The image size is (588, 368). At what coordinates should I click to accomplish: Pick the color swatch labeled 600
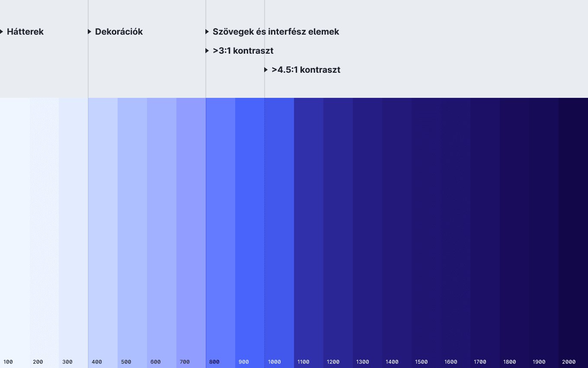coord(162,233)
